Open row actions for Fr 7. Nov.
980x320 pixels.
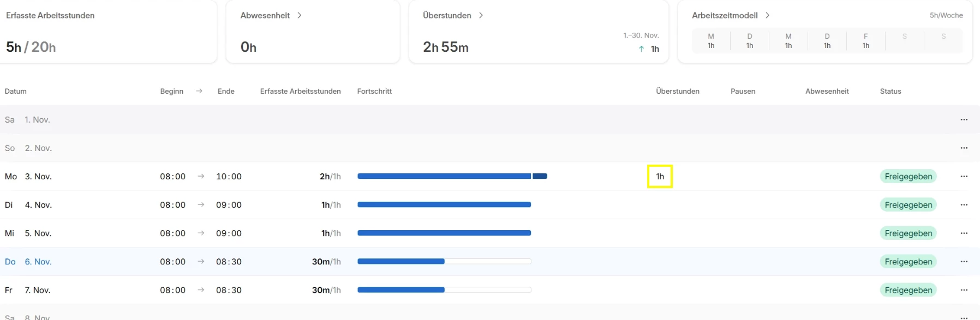(964, 289)
